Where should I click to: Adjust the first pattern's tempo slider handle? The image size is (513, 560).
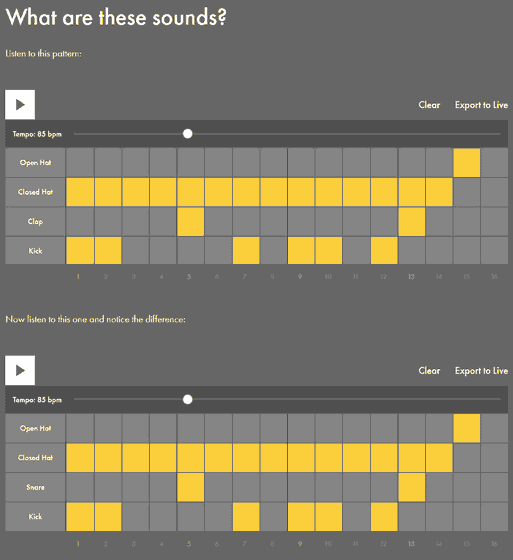pos(188,134)
